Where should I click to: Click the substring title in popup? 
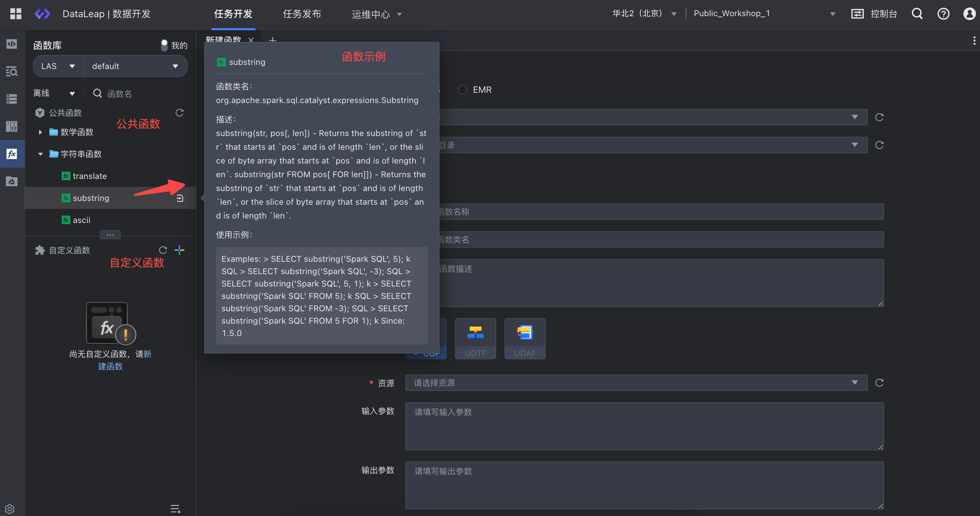247,62
